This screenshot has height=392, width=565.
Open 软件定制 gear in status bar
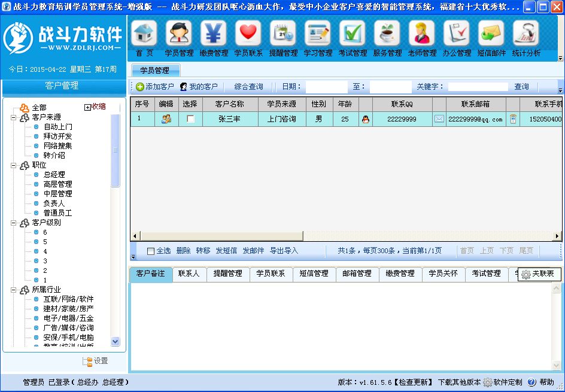tap(502, 382)
